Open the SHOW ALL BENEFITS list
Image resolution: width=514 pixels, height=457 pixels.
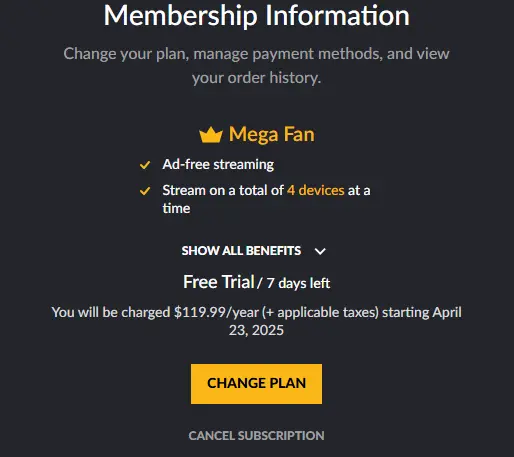point(241,251)
